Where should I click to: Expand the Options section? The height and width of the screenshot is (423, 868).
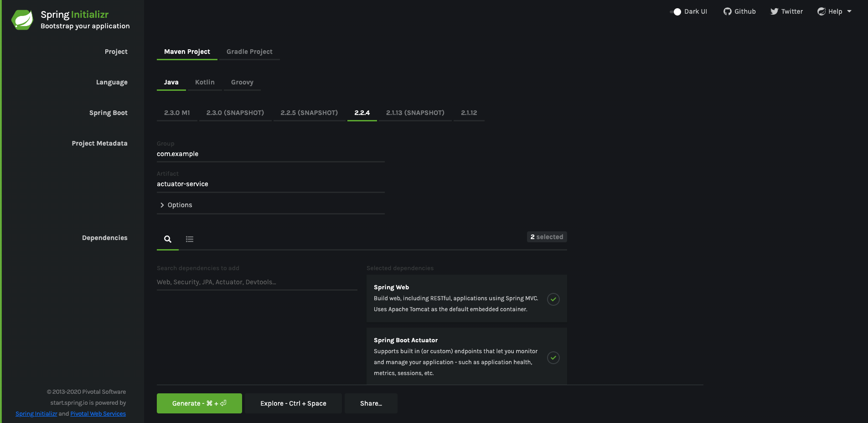pos(271,205)
